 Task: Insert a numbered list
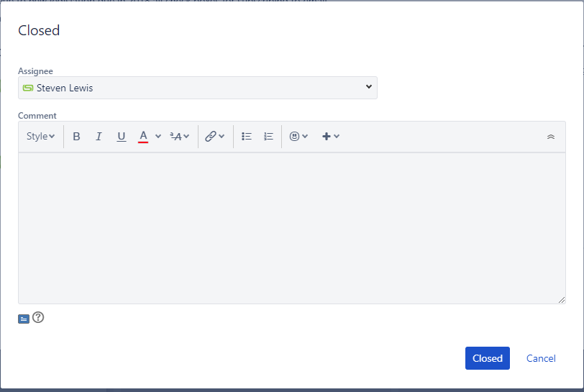pos(268,137)
